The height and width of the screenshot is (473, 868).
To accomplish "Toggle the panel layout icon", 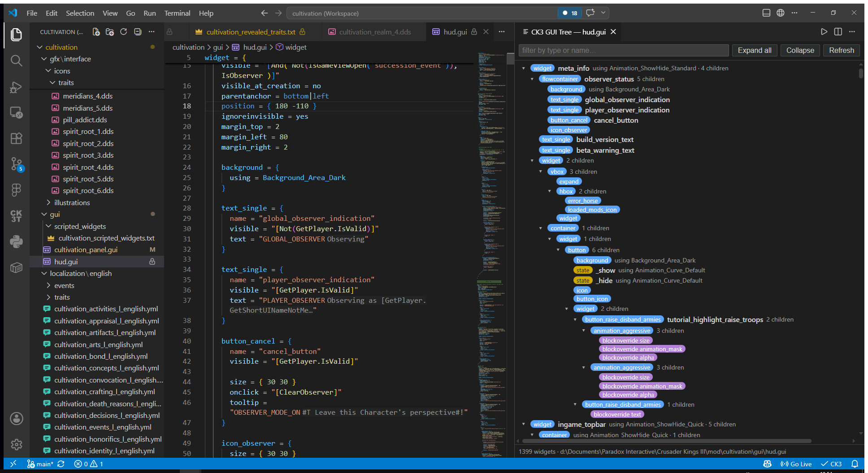I will coord(766,13).
